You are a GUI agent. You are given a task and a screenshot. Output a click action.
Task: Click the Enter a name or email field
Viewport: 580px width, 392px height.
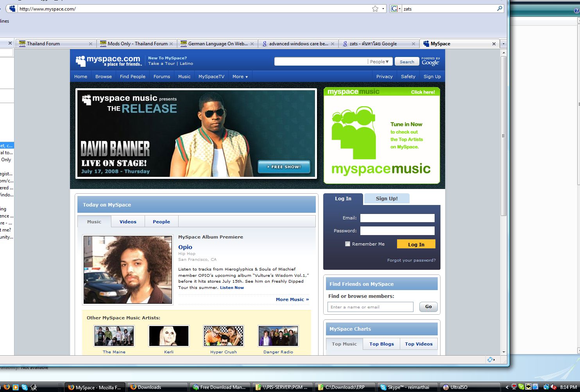pyautogui.click(x=371, y=307)
